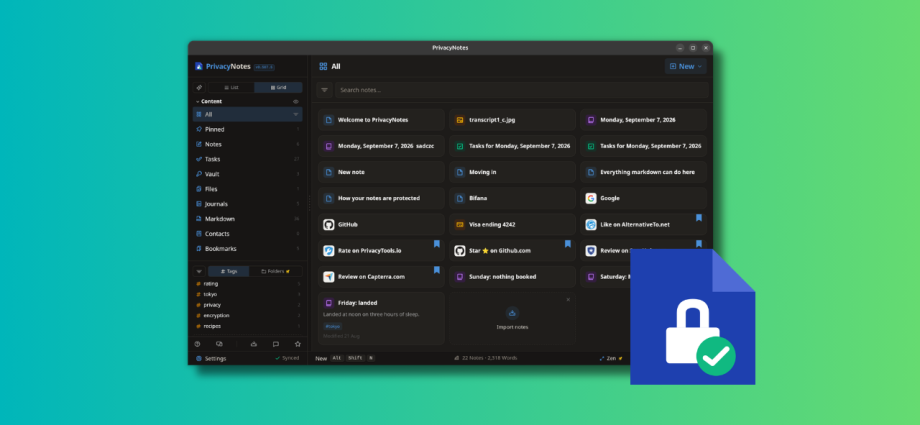Open Everything markdown can do here note
Screen dimensions: 920x425
point(644,172)
